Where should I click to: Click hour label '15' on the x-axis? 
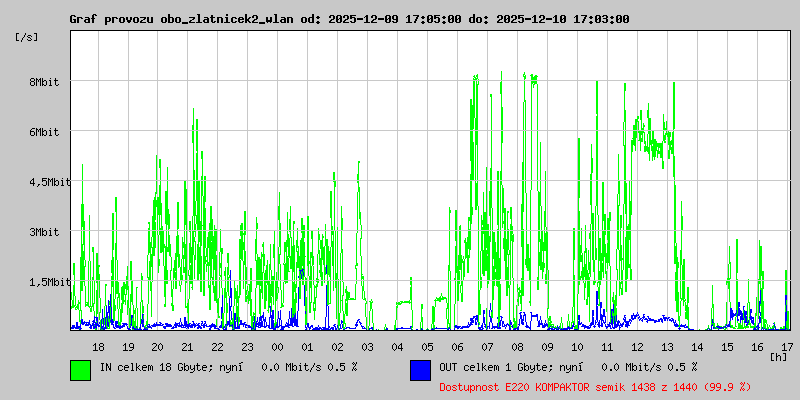[x=727, y=347]
